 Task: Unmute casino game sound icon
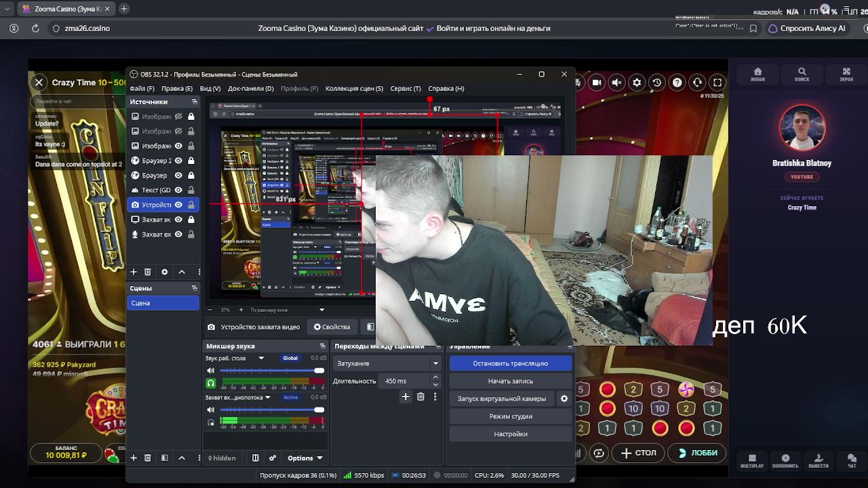(616, 83)
